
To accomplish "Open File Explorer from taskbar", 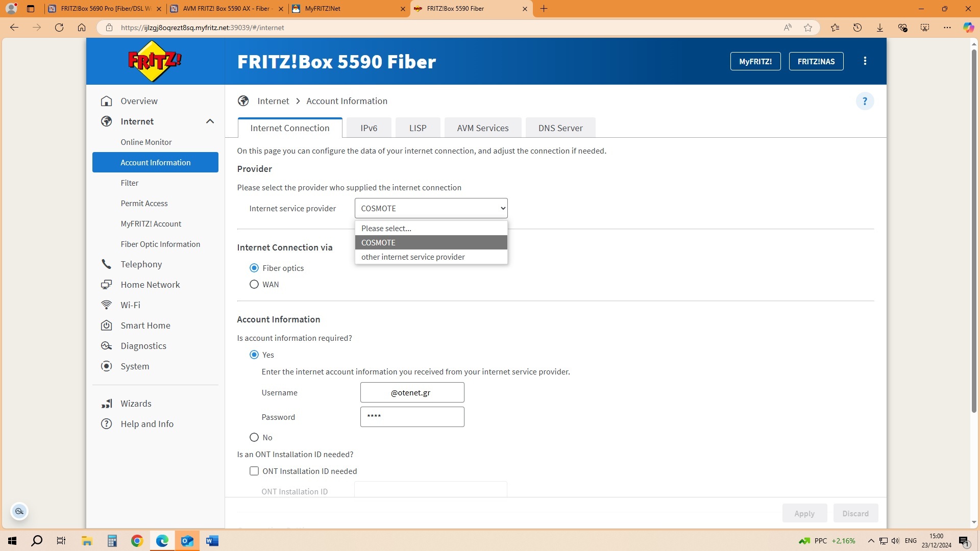I will tap(87, 541).
